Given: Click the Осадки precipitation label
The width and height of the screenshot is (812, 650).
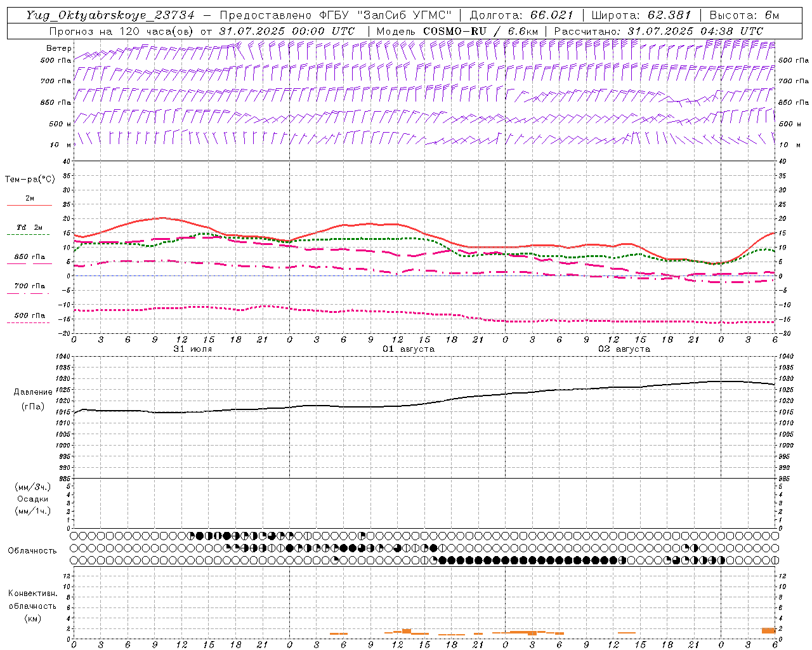Looking at the screenshot, I should [33, 499].
